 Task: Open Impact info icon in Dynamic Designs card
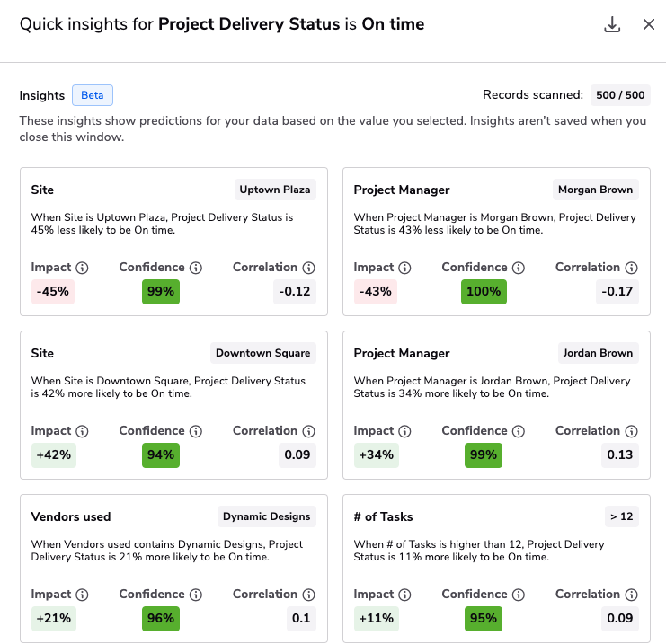point(82,595)
